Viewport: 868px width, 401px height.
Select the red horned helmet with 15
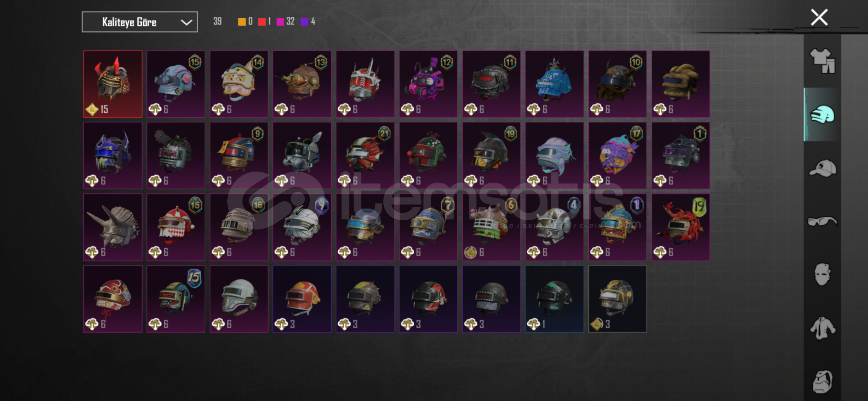[113, 84]
